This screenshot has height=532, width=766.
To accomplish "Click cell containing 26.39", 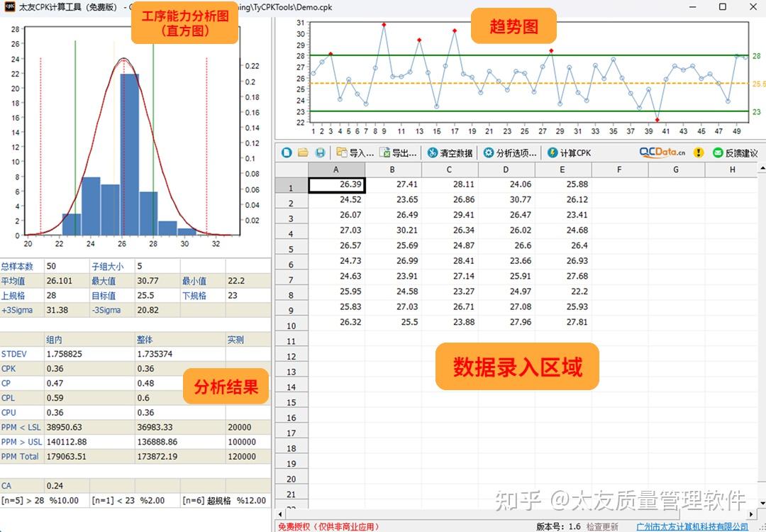I will tap(337, 184).
